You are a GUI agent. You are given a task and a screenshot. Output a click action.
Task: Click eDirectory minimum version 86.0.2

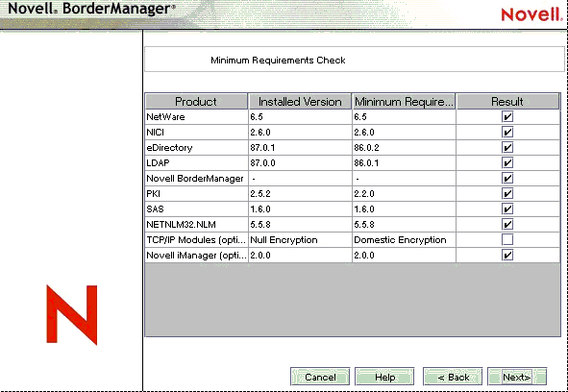(x=366, y=147)
